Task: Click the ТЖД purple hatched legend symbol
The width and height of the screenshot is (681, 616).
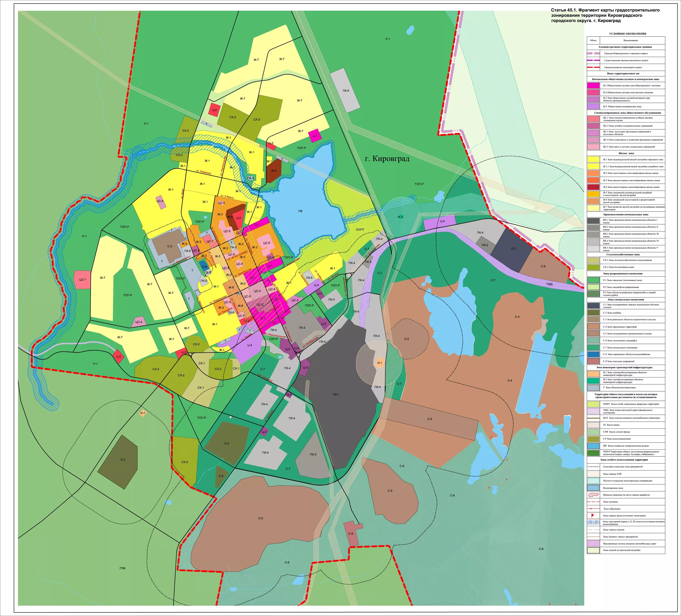Action: 593,411
